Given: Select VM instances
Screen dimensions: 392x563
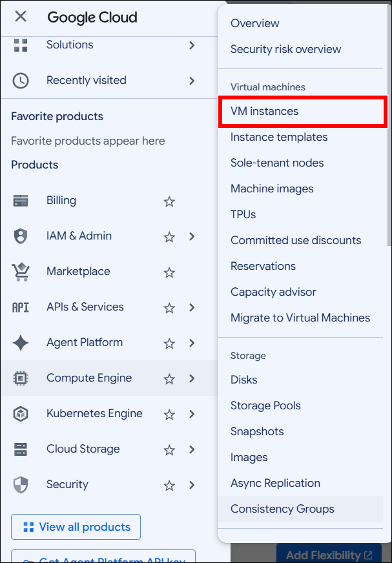Looking at the screenshot, I should (264, 111).
